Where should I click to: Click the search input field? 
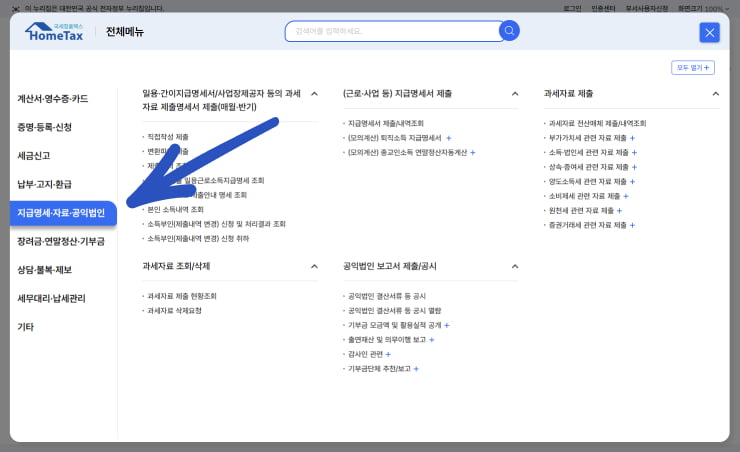click(x=390, y=31)
